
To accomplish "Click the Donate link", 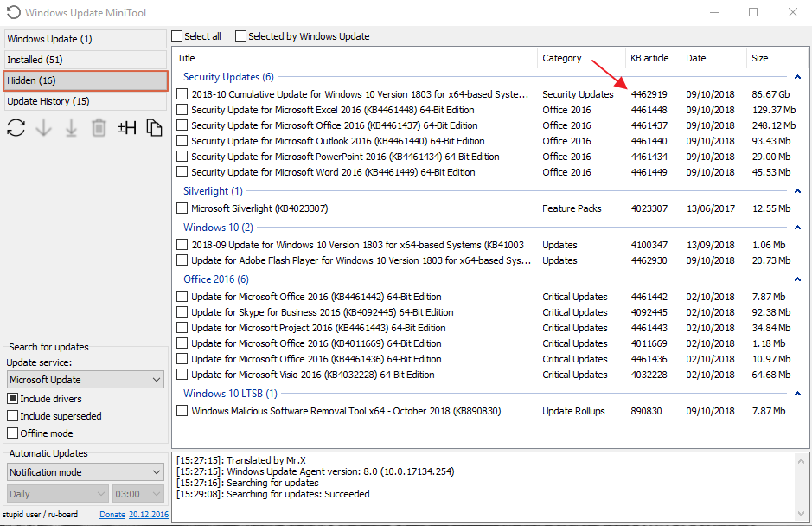I will (112, 515).
